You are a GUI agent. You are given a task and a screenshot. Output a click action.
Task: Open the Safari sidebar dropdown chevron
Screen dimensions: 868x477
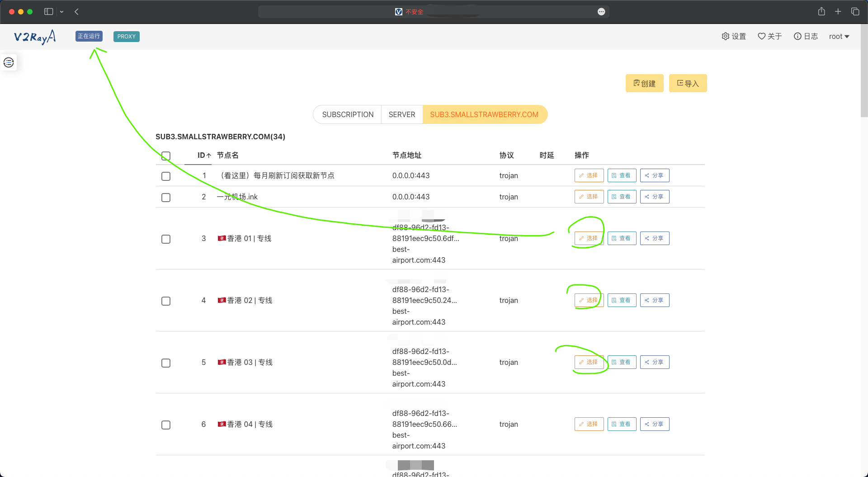coord(61,12)
